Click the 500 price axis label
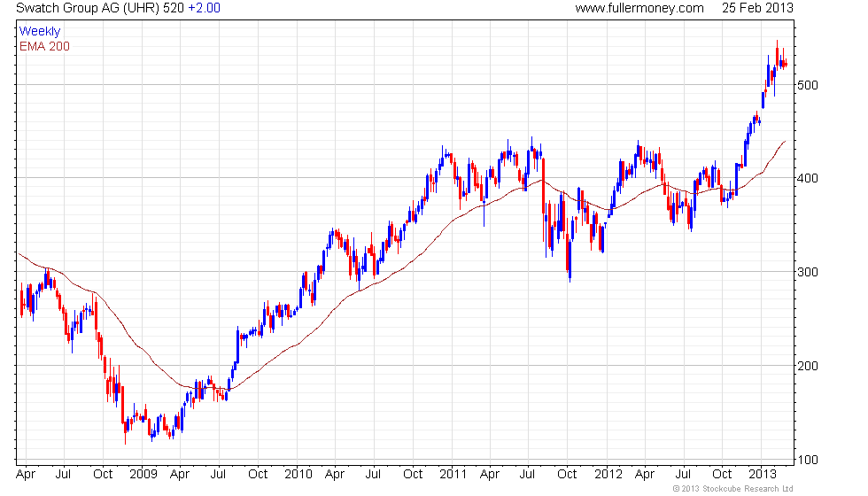This screenshot has height=496, width=868. coord(808,85)
